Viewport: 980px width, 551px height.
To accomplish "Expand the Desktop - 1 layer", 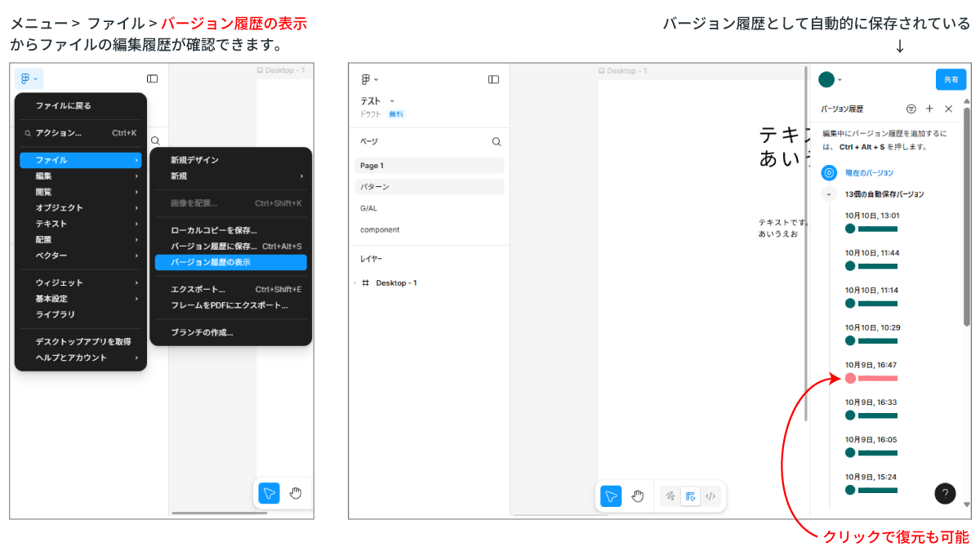I will 355,283.
